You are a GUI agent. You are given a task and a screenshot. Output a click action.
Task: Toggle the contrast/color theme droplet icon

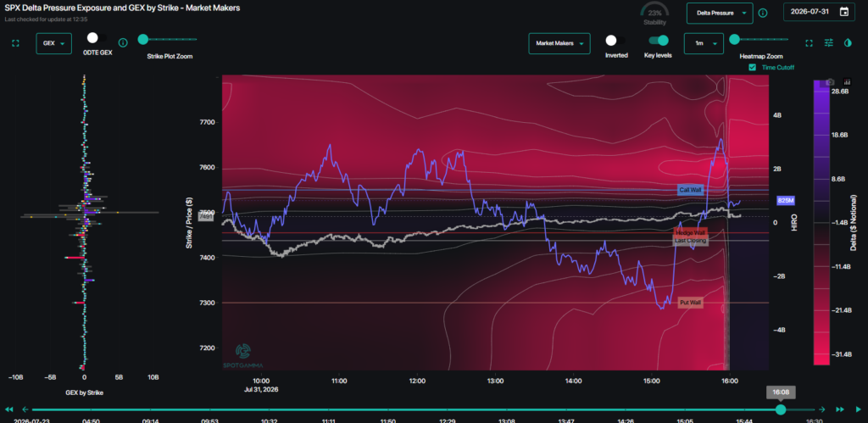pyautogui.click(x=848, y=42)
